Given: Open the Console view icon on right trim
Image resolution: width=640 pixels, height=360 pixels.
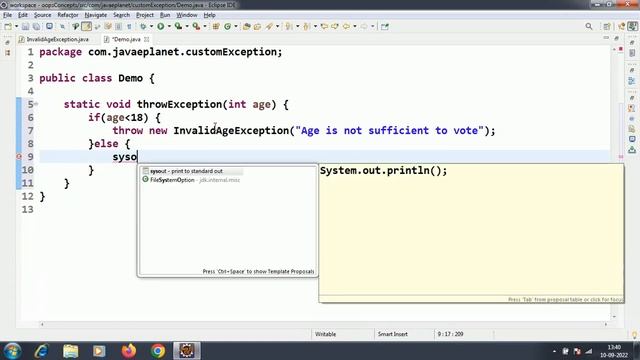Looking at the screenshot, I should [632, 139].
